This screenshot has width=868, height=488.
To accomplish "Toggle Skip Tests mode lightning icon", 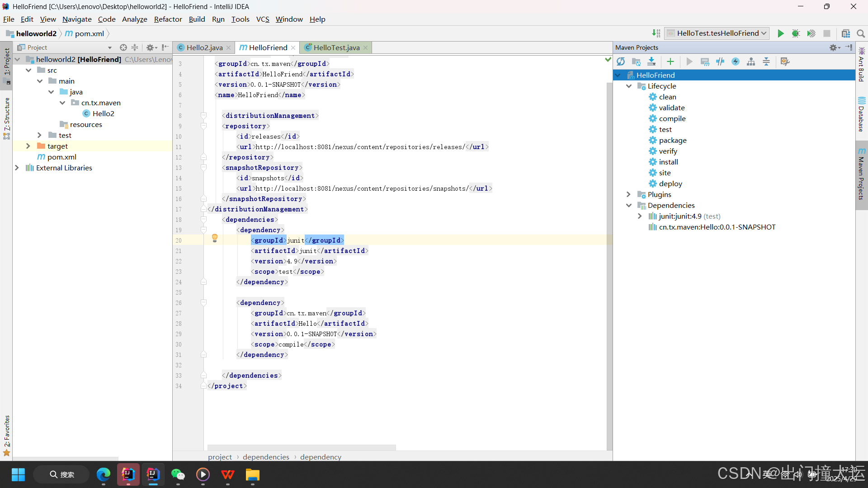I will [x=736, y=61].
